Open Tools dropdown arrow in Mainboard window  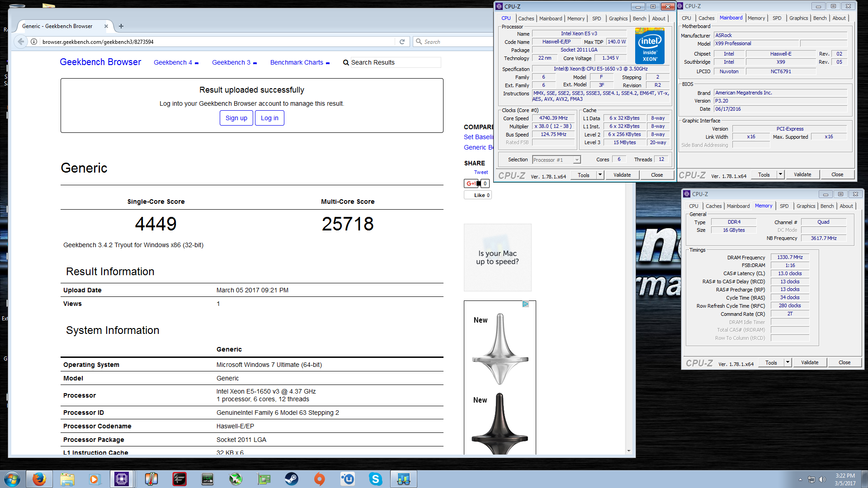click(780, 174)
